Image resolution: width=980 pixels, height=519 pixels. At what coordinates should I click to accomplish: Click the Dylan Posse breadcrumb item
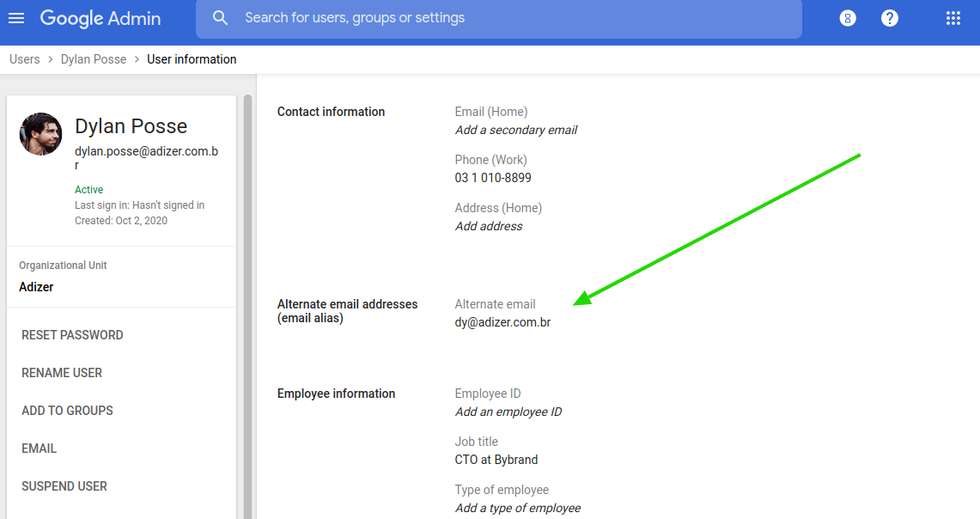click(x=94, y=58)
